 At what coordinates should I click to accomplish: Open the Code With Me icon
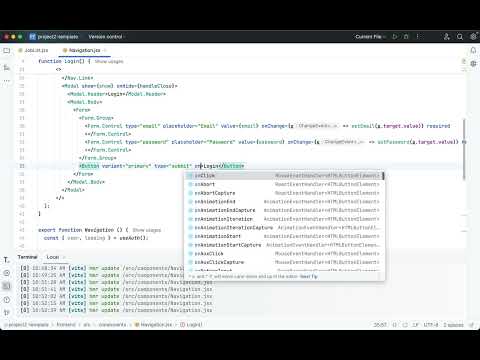[447, 37]
